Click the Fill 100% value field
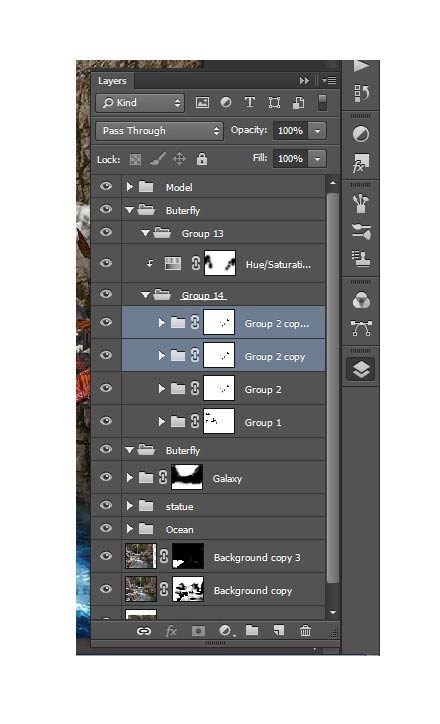440x724 pixels. (x=290, y=159)
